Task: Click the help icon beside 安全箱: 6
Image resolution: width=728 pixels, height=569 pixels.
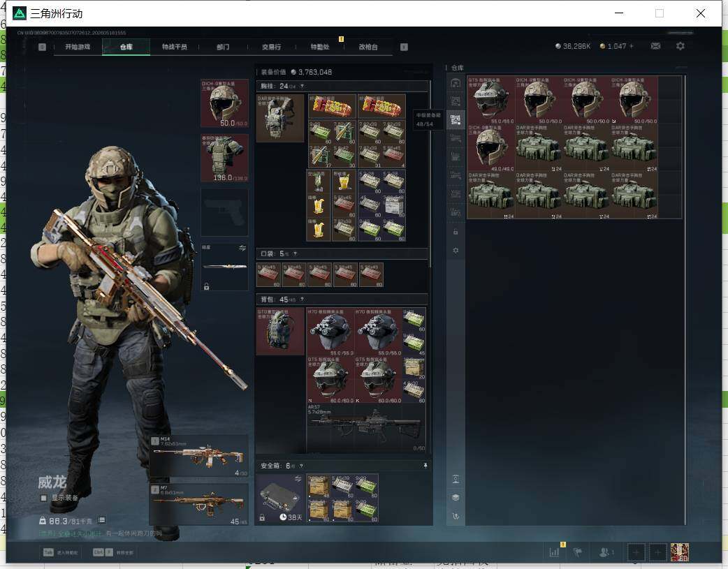Action: (301, 466)
